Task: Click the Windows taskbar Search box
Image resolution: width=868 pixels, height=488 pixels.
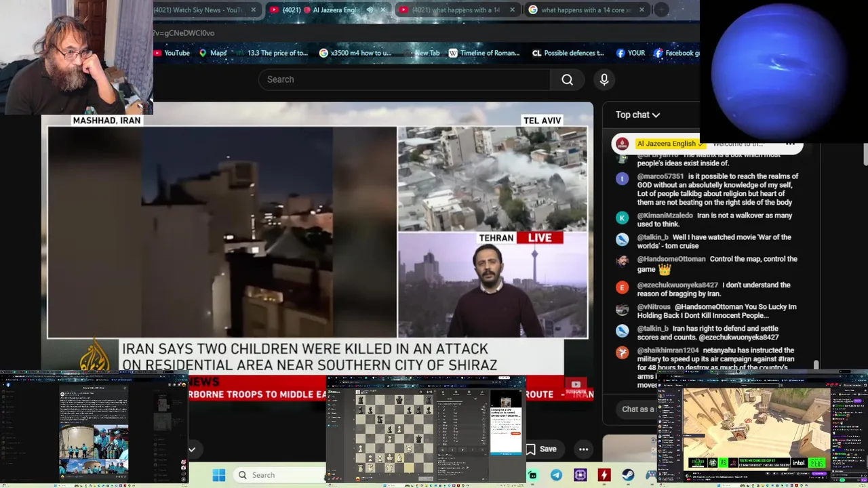Action: click(278, 475)
